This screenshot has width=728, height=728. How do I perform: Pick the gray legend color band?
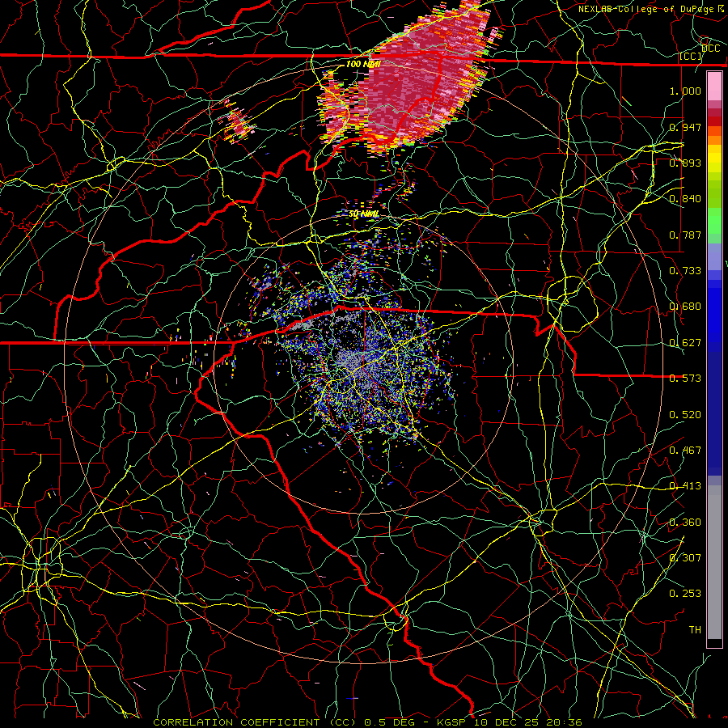tap(714, 562)
